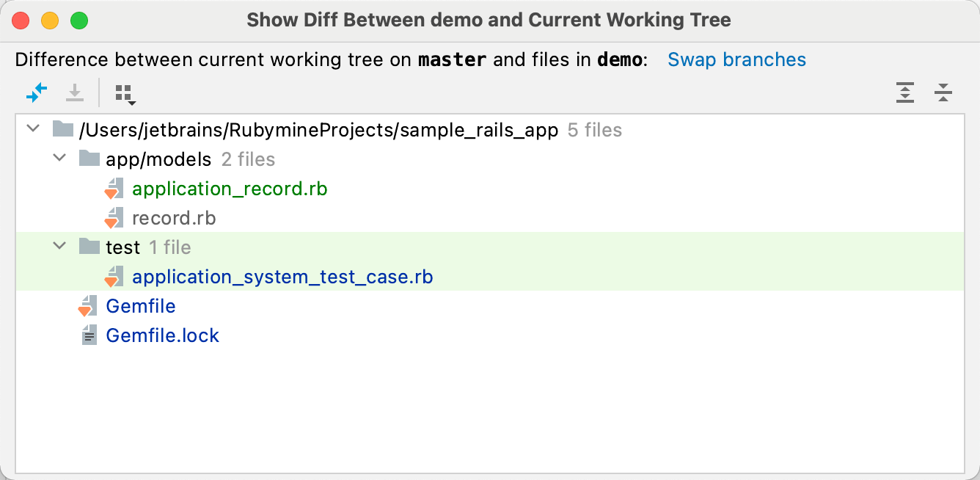Click the Ruby file icon beside application_record.rb
This screenshot has width=980, height=480.
[x=114, y=189]
